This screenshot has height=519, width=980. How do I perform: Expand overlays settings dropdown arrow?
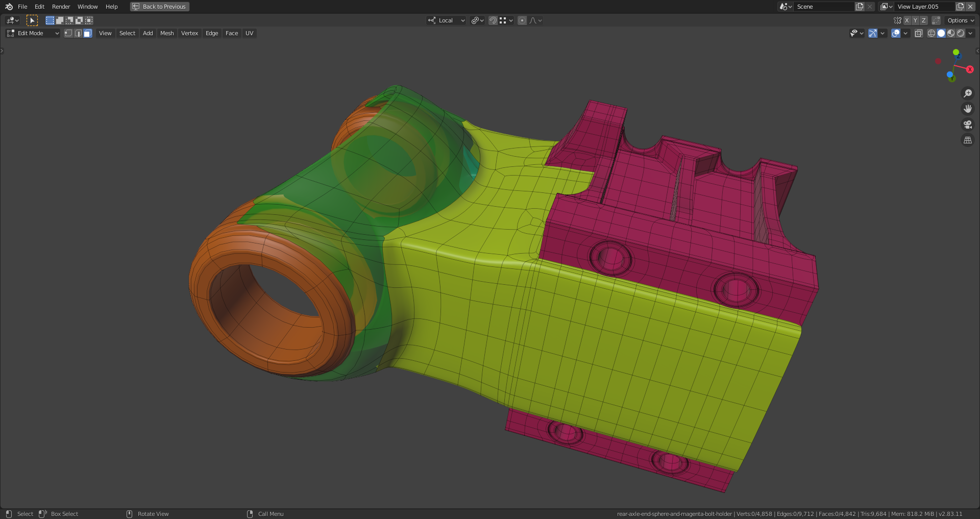[905, 33]
